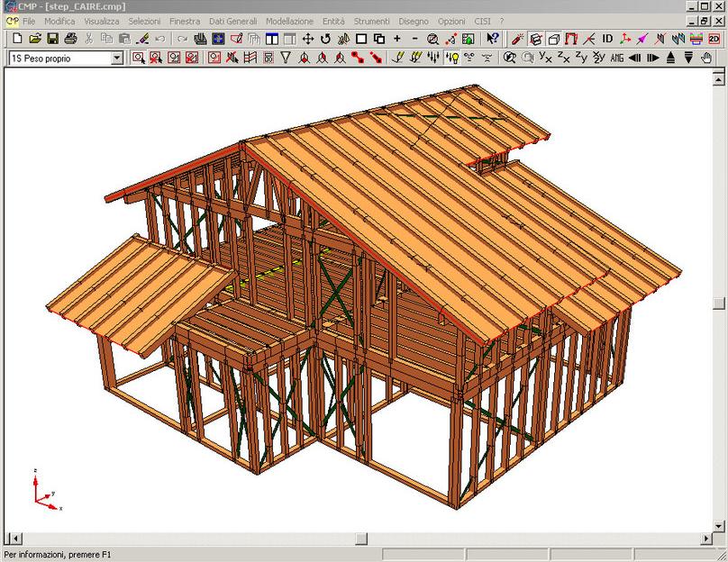Open the Strumenti menu
Image resolution: width=728 pixels, height=562 pixels.
pos(371,21)
